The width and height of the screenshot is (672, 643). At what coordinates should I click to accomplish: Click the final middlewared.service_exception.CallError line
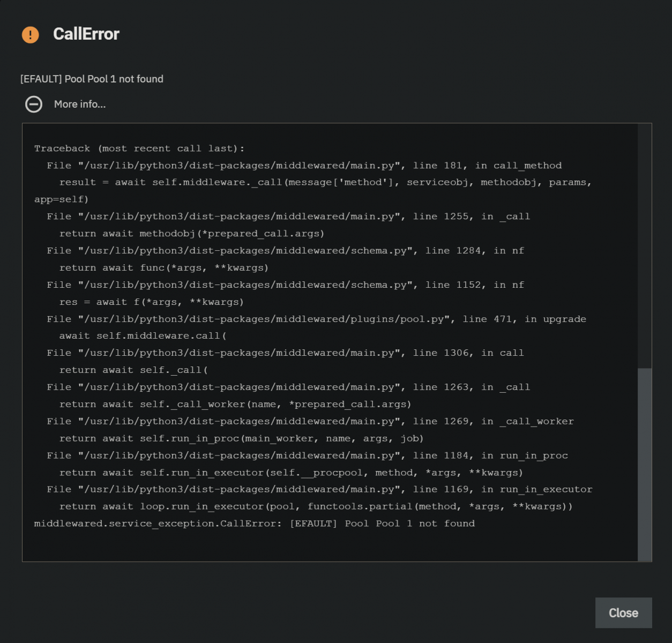255,524
